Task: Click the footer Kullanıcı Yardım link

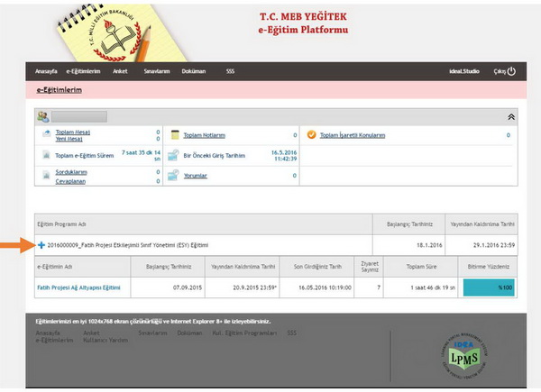Action: pyautogui.click(x=105, y=341)
